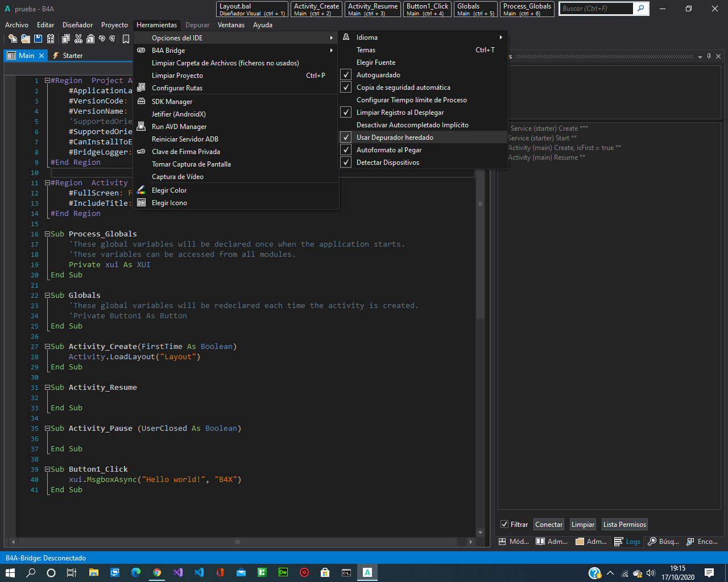Switch to the Starter module tab
Screen dimensions: 728x582
pyautogui.click(x=72, y=56)
